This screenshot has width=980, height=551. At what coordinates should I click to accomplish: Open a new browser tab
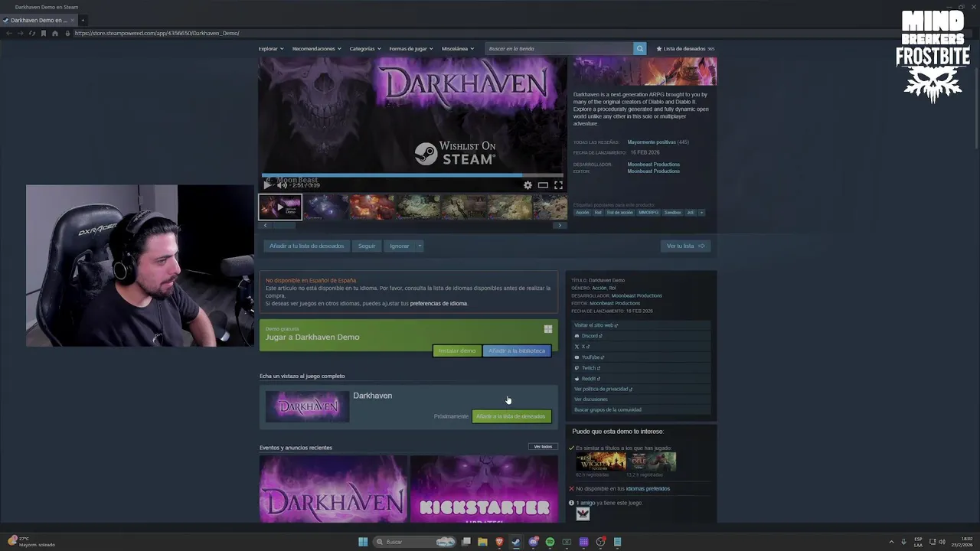pyautogui.click(x=83, y=20)
